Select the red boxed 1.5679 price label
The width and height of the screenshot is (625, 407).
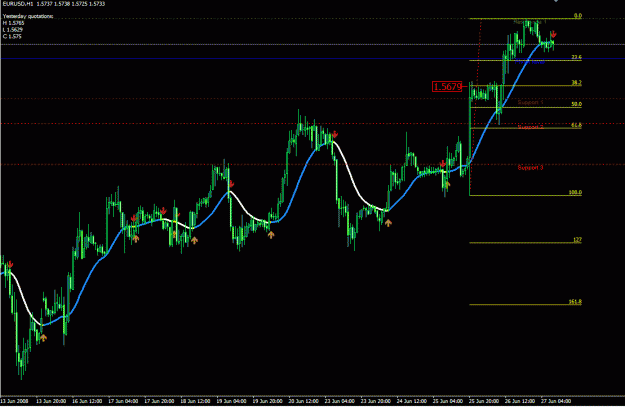tap(447, 87)
